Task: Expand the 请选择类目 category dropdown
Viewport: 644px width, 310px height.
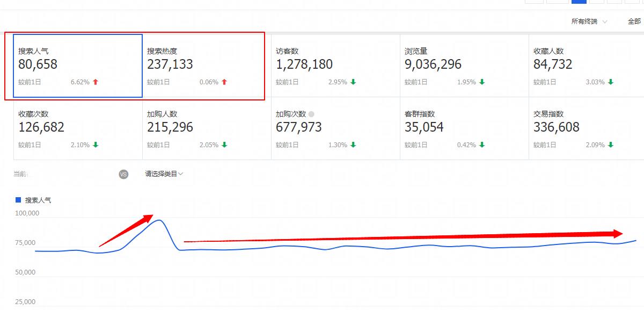Action: 163,174
